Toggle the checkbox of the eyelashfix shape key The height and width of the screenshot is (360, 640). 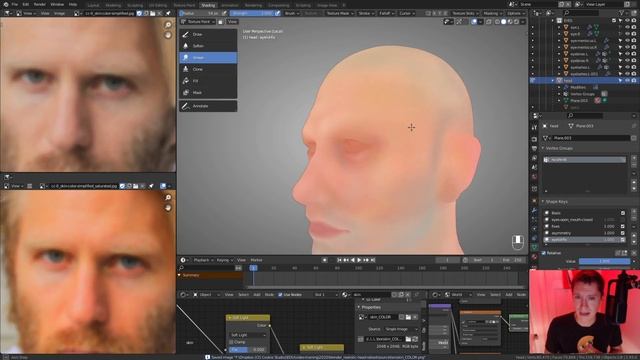pos(623,240)
